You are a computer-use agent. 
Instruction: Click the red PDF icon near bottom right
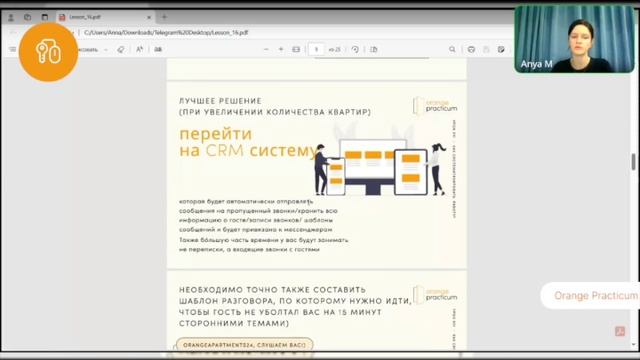point(620,331)
